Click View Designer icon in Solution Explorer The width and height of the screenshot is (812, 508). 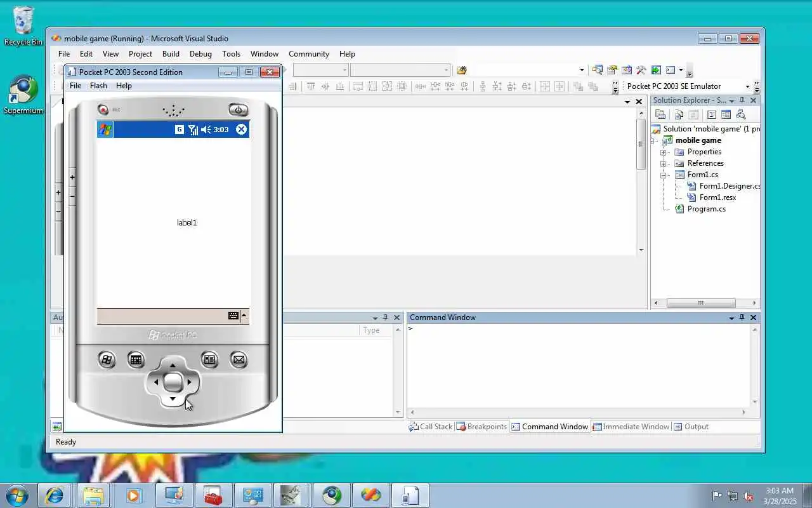[x=726, y=115]
